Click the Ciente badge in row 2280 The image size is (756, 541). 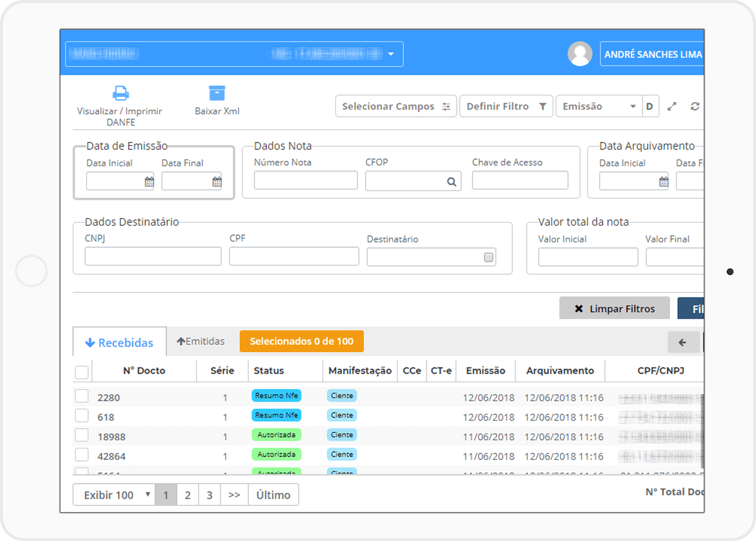[x=342, y=395]
